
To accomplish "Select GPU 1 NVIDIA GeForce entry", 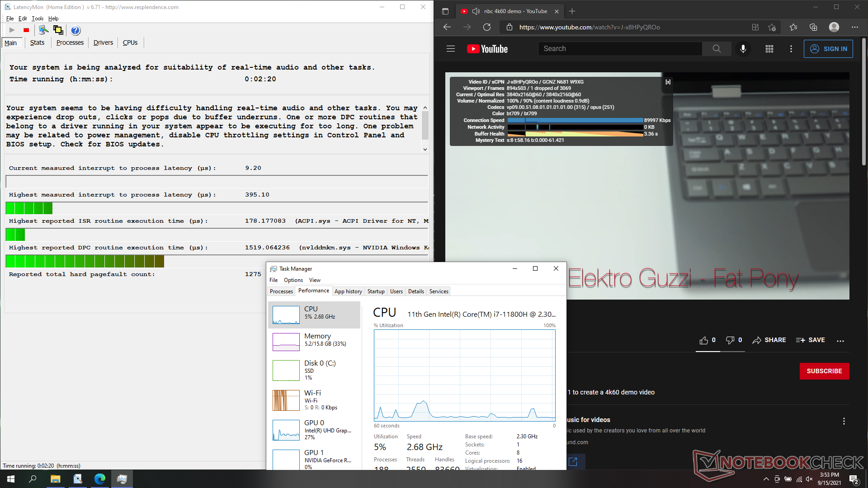I will pos(314,459).
